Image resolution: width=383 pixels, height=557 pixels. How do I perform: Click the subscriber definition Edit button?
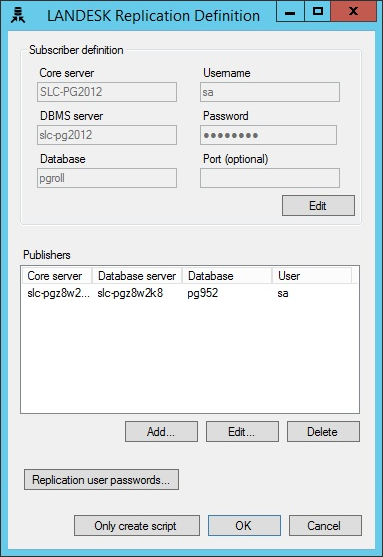(318, 205)
